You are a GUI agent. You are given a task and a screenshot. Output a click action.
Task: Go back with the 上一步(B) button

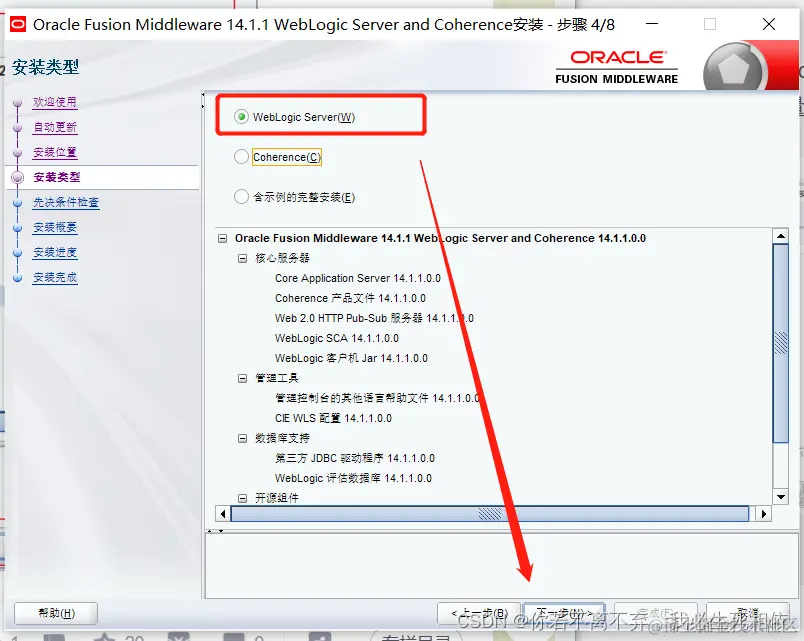(479, 613)
